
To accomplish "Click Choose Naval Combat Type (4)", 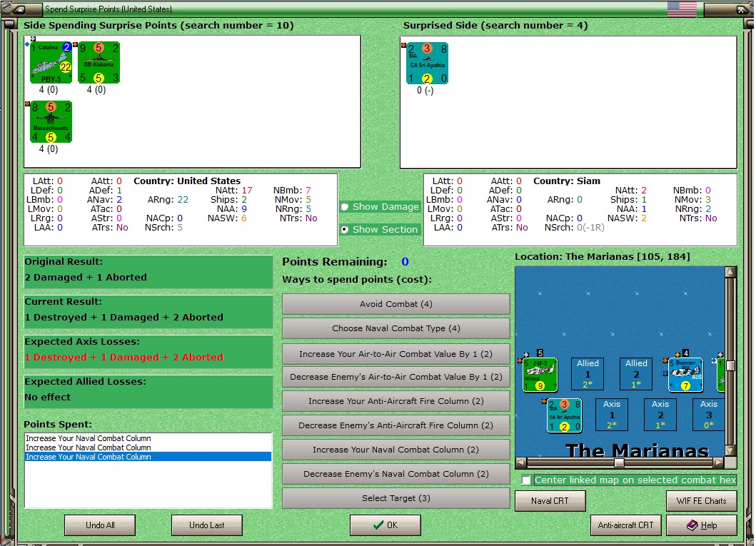I will click(x=395, y=328).
